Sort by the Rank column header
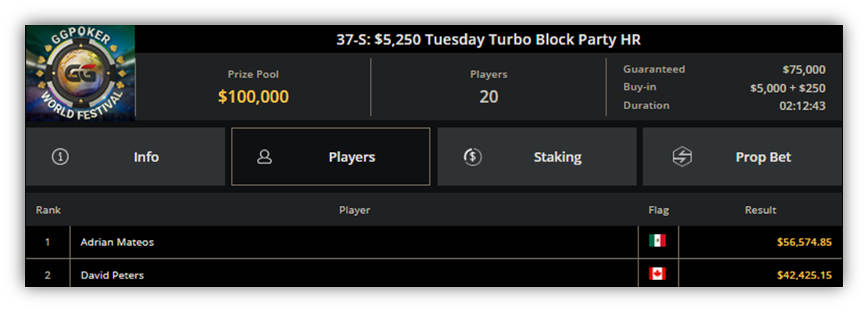The image size is (868, 312). (x=48, y=211)
